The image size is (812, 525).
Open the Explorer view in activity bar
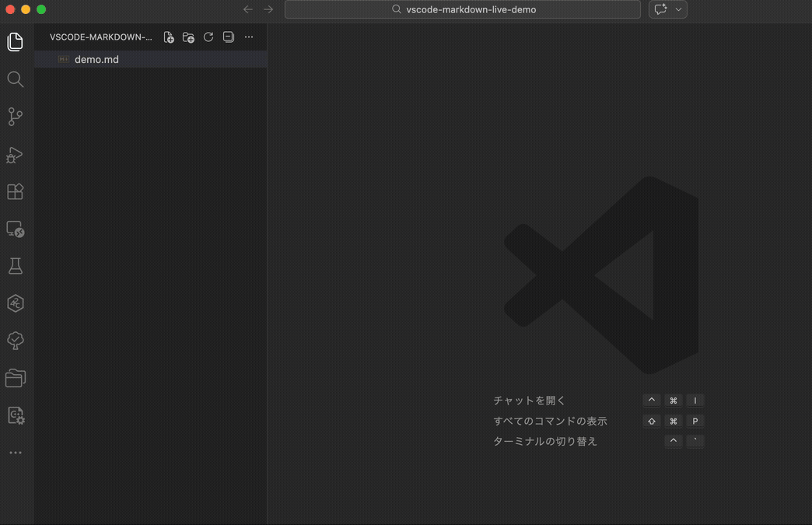[16, 42]
